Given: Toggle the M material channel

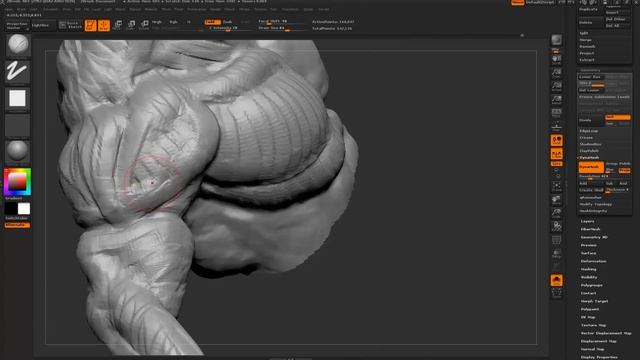Looking at the screenshot, I should point(189,22).
